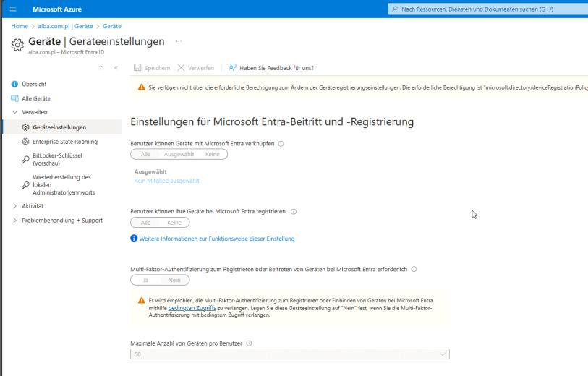Open the Azure portal hamburger menu
The height and width of the screenshot is (376, 588).
[x=13, y=9]
